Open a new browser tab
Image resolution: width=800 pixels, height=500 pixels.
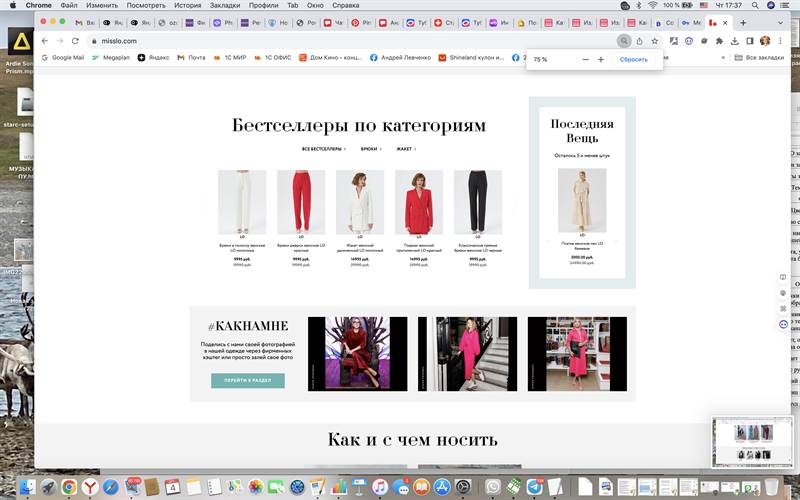[743, 22]
